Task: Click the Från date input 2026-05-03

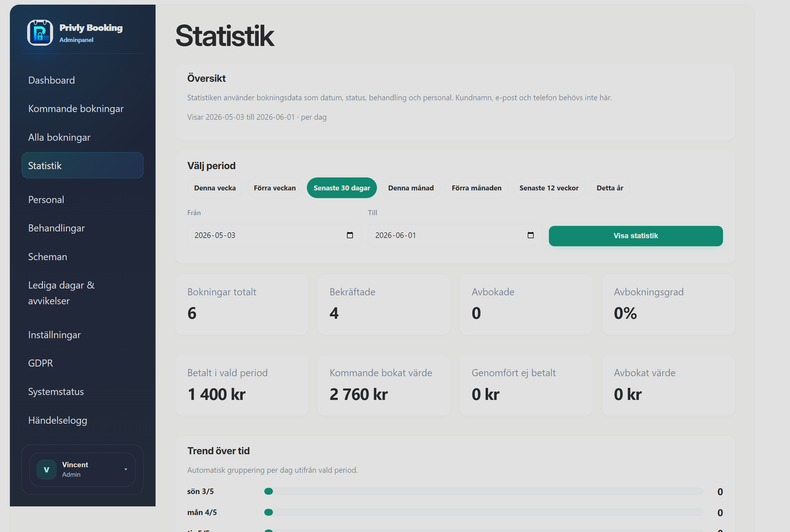Action: point(274,235)
